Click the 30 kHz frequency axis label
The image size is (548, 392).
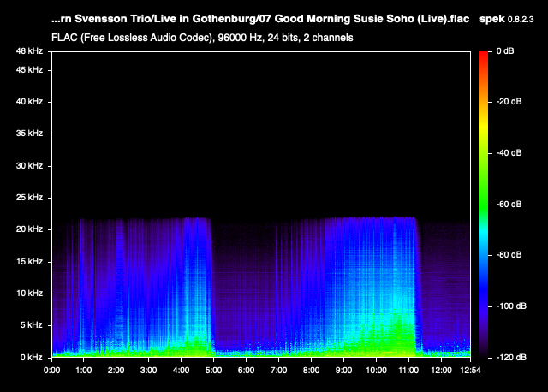tap(29, 165)
